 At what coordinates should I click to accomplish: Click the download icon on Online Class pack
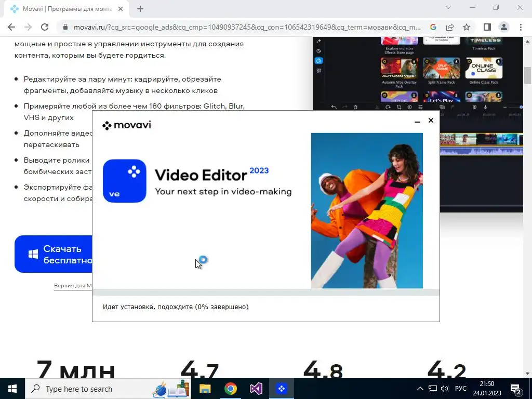click(498, 62)
